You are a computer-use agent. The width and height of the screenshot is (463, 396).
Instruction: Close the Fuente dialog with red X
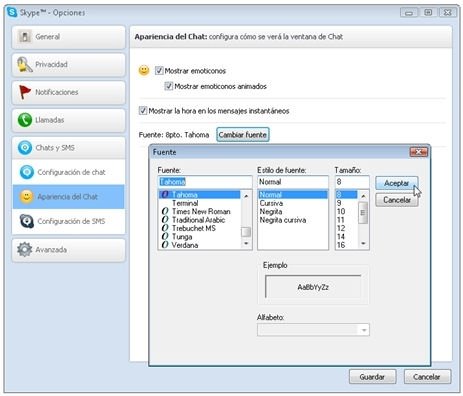tap(419, 152)
